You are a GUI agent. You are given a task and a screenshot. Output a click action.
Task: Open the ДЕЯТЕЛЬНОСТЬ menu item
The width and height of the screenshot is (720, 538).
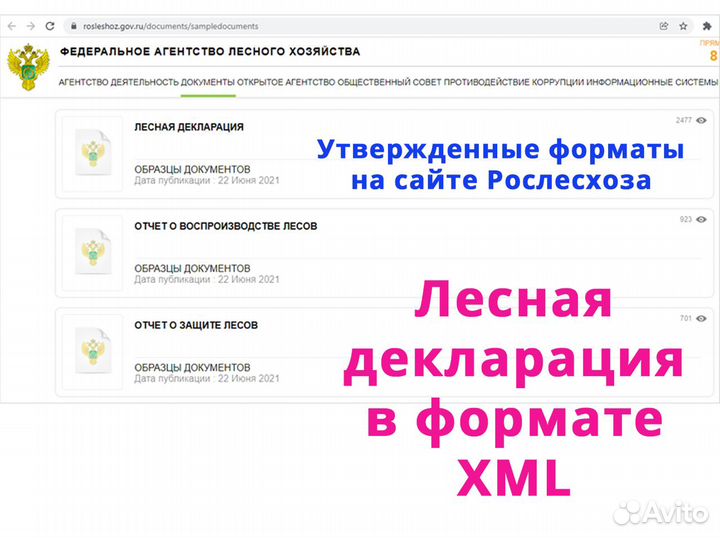click(x=145, y=82)
